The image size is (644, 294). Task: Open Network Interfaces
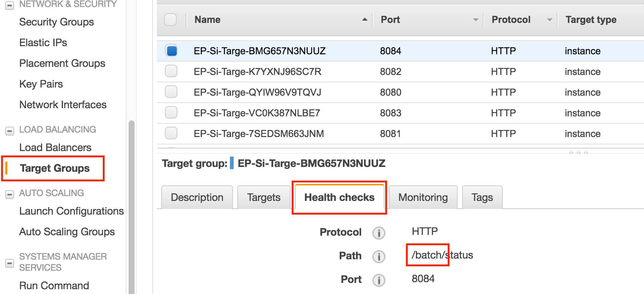(63, 105)
